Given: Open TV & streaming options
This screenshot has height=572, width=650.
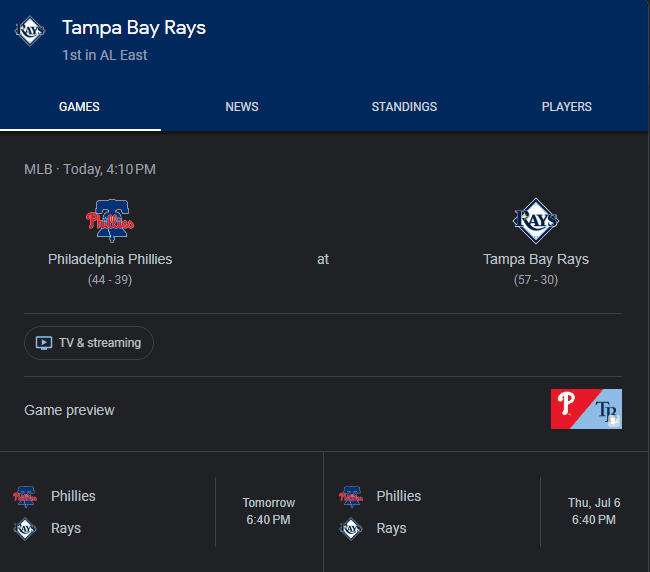Looking at the screenshot, I should click(x=89, y=343).
